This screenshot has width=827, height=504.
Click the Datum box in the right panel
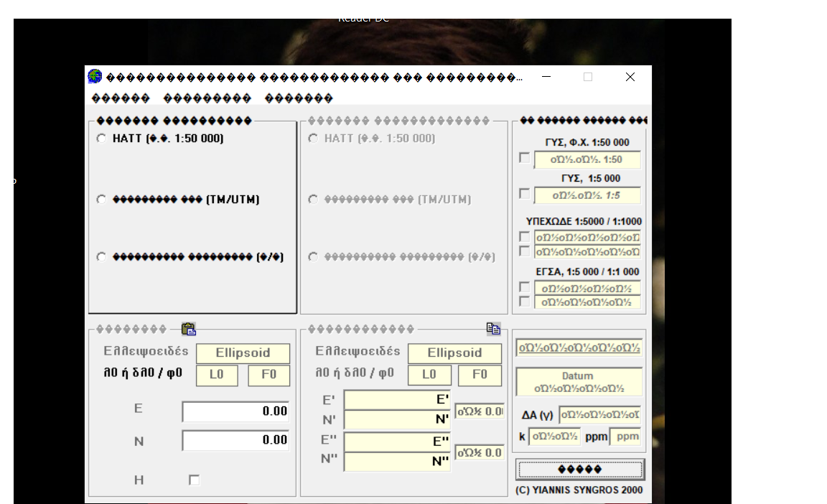[x=578, y=381]
